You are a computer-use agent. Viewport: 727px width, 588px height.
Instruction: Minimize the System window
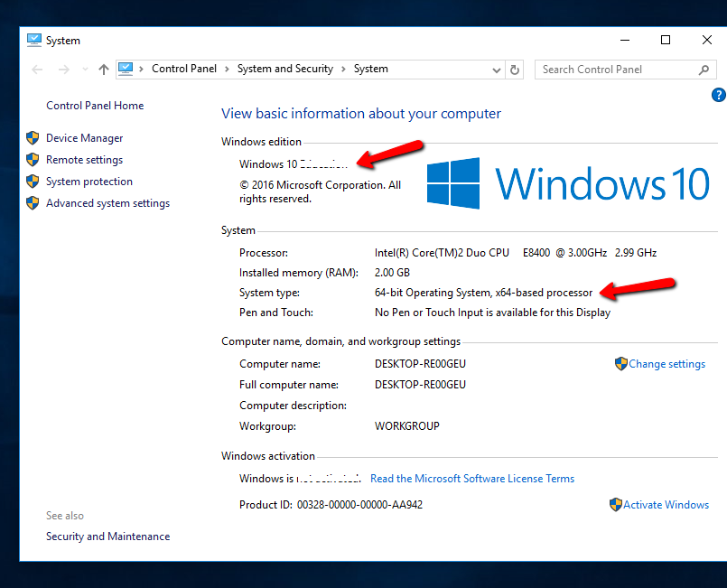(625, 40)
